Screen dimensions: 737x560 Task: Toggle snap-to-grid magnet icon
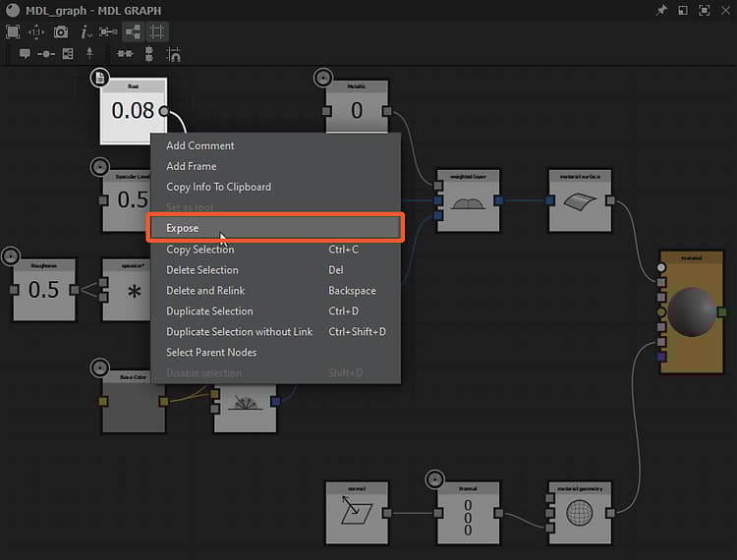(173, 54)
